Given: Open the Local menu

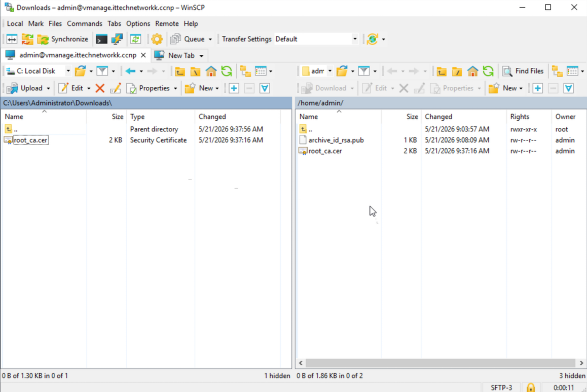Looking at the screenshot, I should 15,24.
